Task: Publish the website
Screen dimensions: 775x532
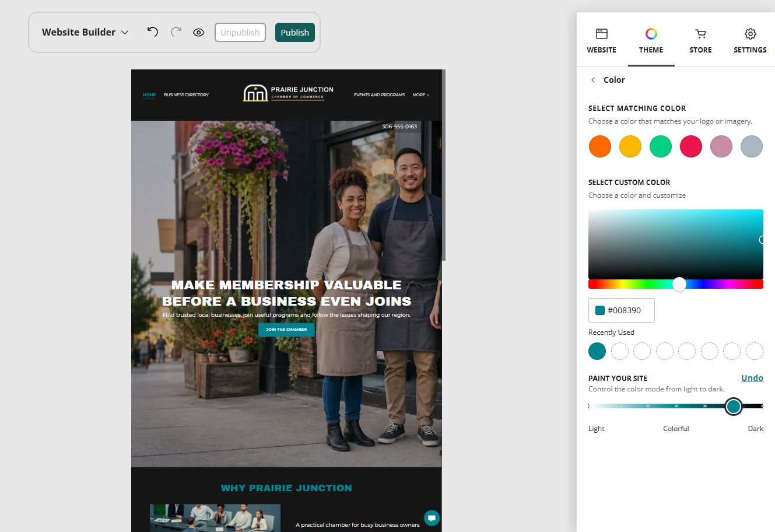Action: point(295,33)
